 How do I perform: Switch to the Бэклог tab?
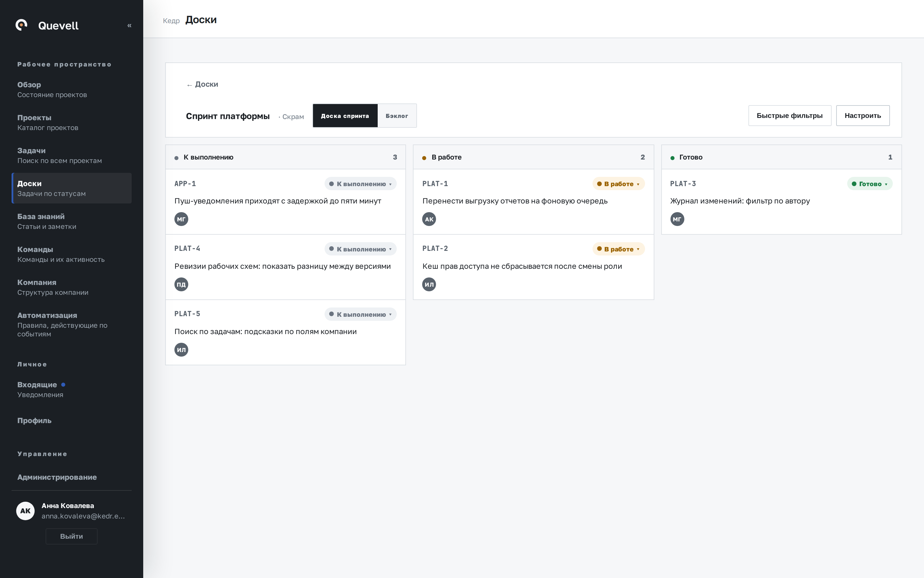point(397,116)
